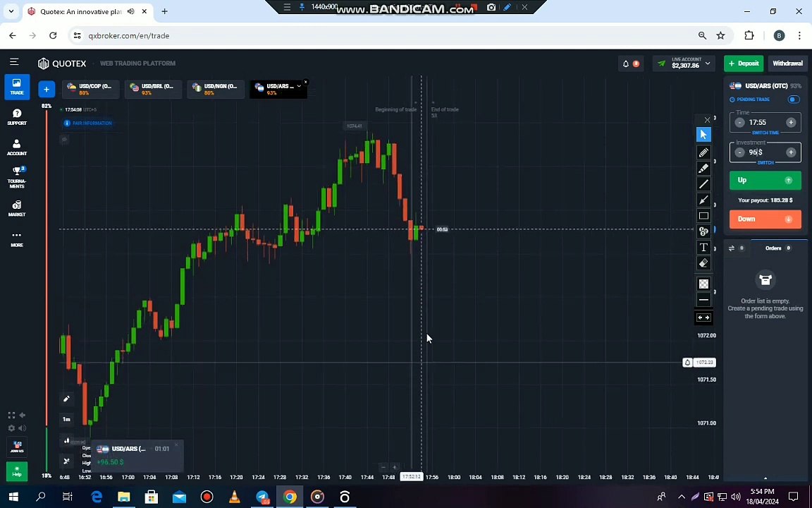Open the Windows Start menu
Viewport: 812px width, 508px height.
[x=13, y=497]
